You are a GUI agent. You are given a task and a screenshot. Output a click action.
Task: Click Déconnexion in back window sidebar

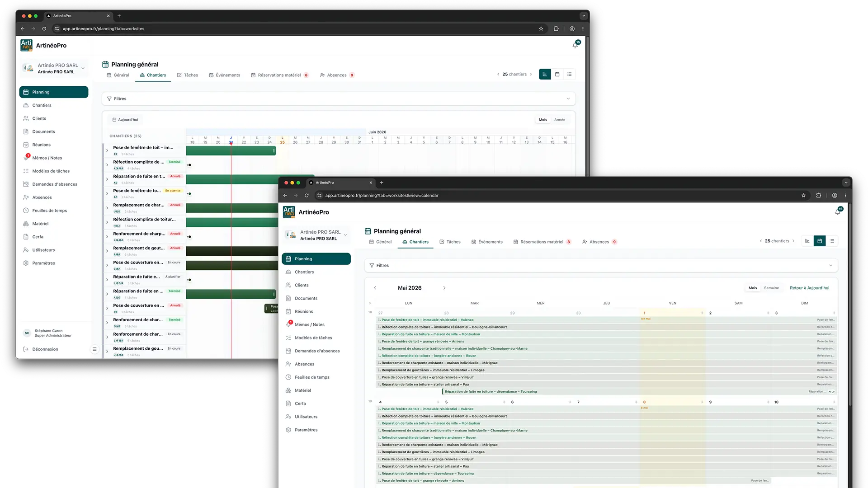41,349
